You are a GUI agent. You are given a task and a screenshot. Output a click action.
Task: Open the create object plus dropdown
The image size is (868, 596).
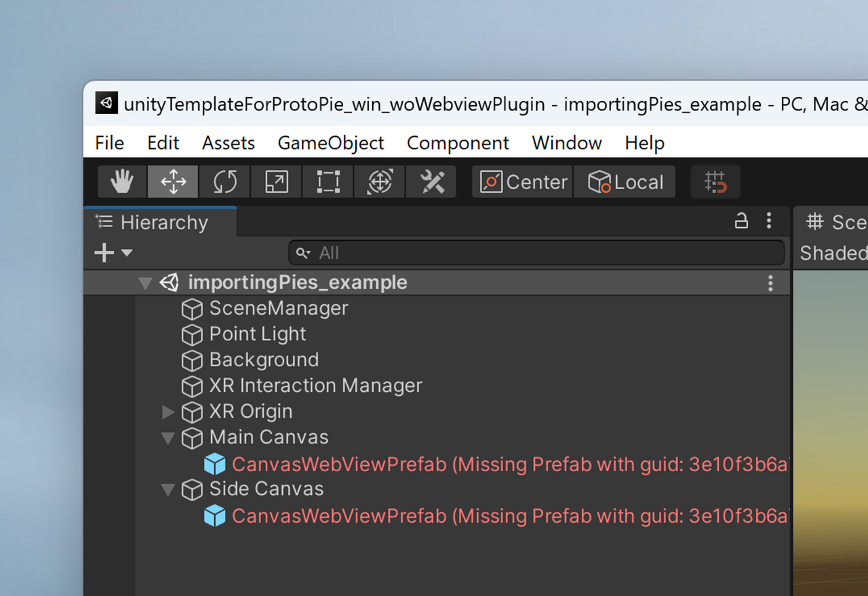113,253
